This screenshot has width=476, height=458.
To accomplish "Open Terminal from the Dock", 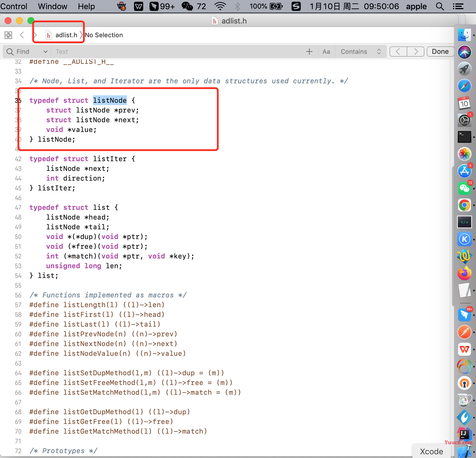I will pyautogui.click(x=464, y=137).
